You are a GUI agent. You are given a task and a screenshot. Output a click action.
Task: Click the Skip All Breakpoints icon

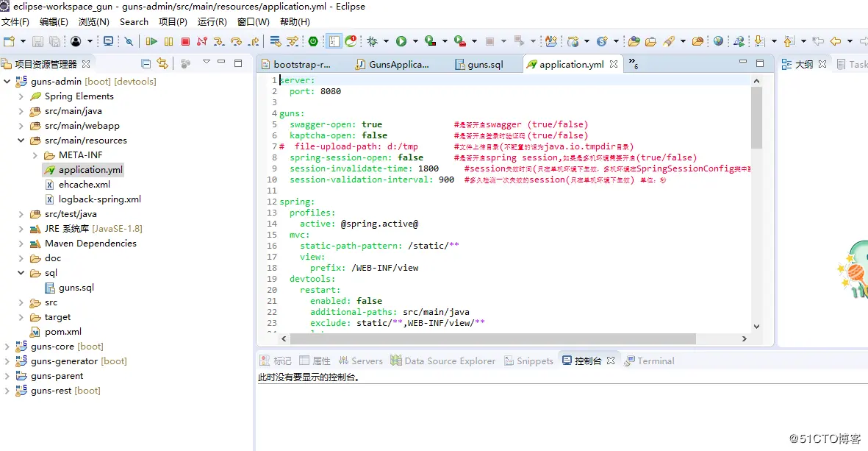129,41
